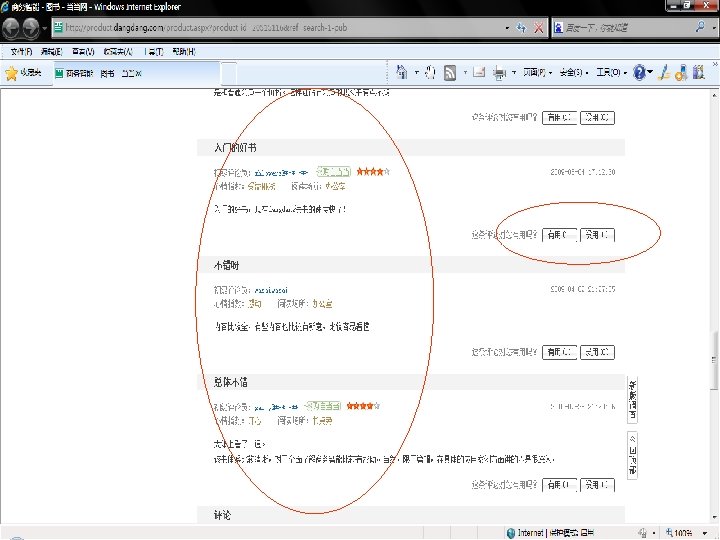Stop loading with the red X icon
The width and height of the screenshot is (720, 540).
coord(538,28)
